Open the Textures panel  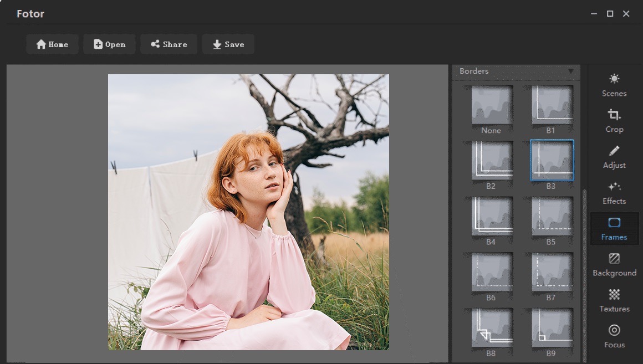pyautogui.click(x=614, y=301)
